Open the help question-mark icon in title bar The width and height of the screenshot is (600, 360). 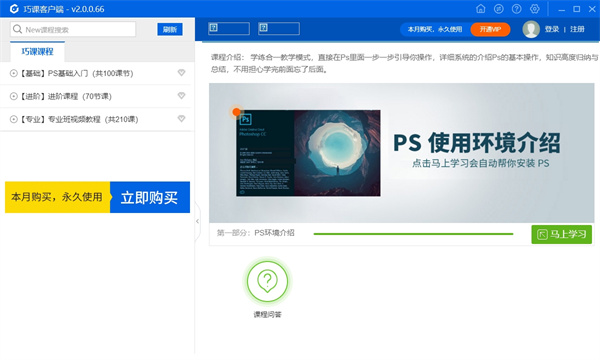[517, 8]
